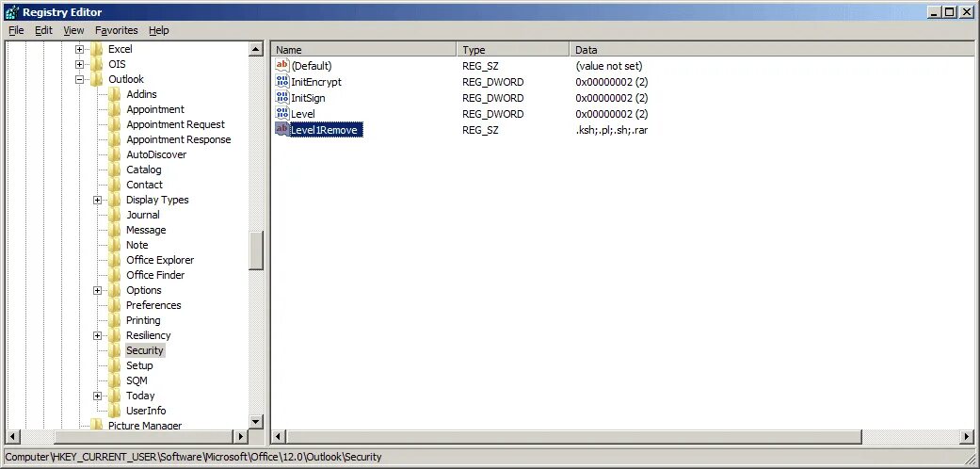The width and height of the screenshot is (980, 469).
Task: Click the values pane horizontal scrollbar thumb
Action: [x=573, y=436]
